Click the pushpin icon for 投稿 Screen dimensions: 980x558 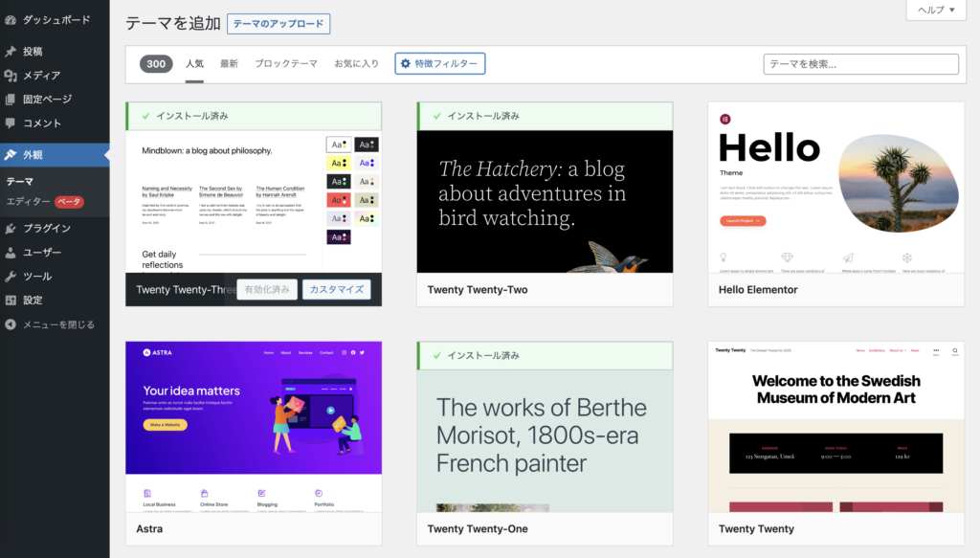[10, 52]
